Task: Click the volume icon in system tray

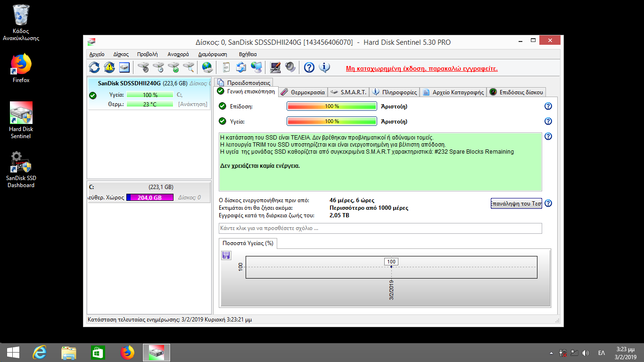Action: click(x=586, y=353)
